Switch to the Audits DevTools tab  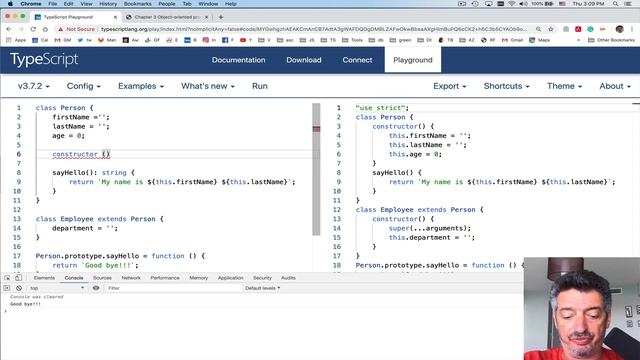click(x=288, y=278)
